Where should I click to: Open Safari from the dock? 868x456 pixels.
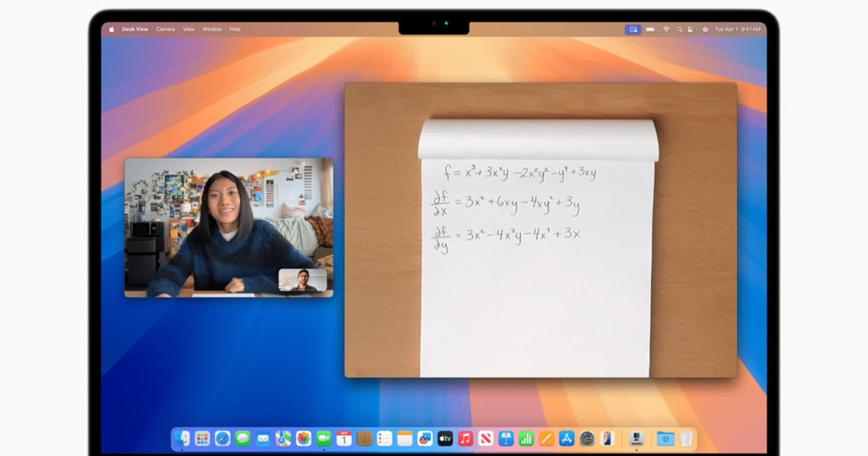tap(222, 438)
